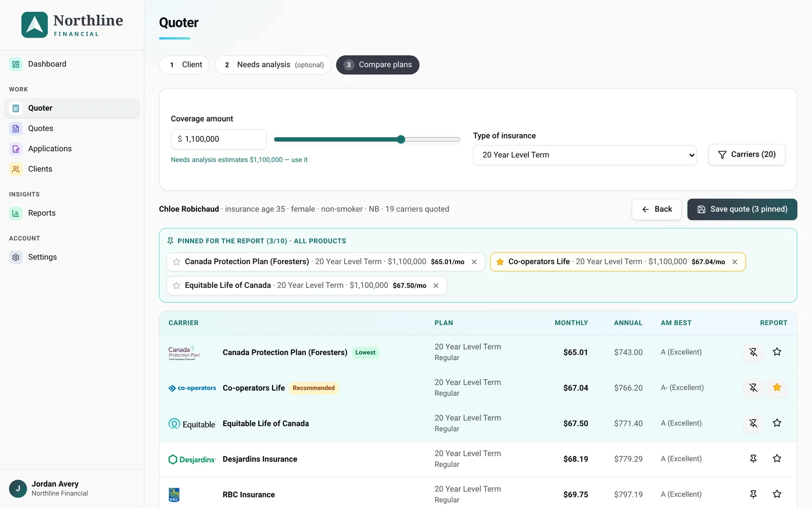Remove recommended star from Co-operators Life row
Screen dimensions: 812x508
tap(777, 388)
